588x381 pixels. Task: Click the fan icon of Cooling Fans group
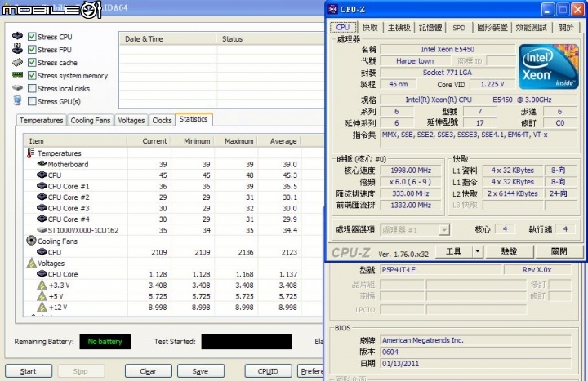(x=31, y=241)
